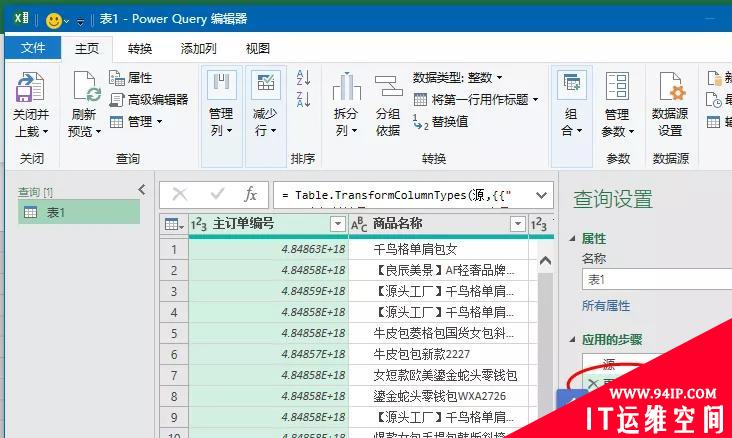The width and height of the screenshot is (732, 438).
Task: Click row number 5 in the grid
Action: coord(174,333)
